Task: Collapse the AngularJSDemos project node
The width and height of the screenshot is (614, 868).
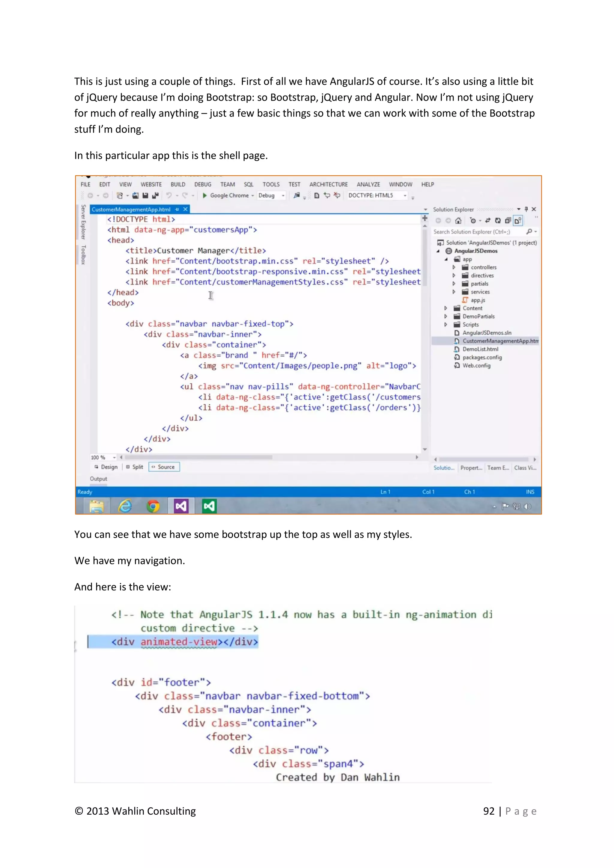Action: (x=438, y=251)
